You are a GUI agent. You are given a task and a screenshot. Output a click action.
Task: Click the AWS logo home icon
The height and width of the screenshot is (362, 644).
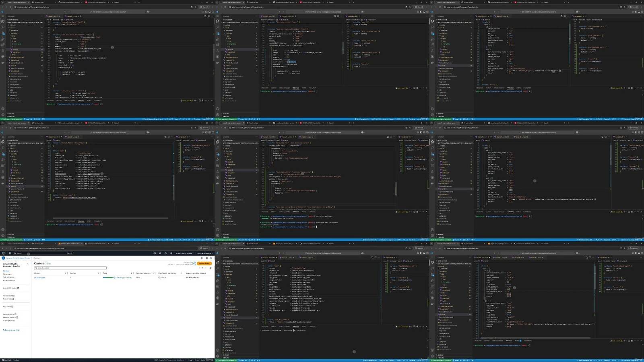pos(4,253)
